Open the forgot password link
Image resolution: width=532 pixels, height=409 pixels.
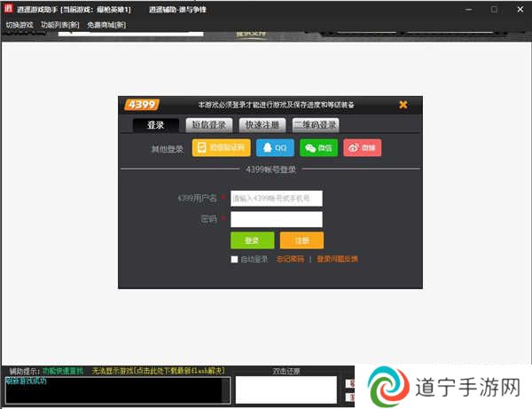(290, 259)
